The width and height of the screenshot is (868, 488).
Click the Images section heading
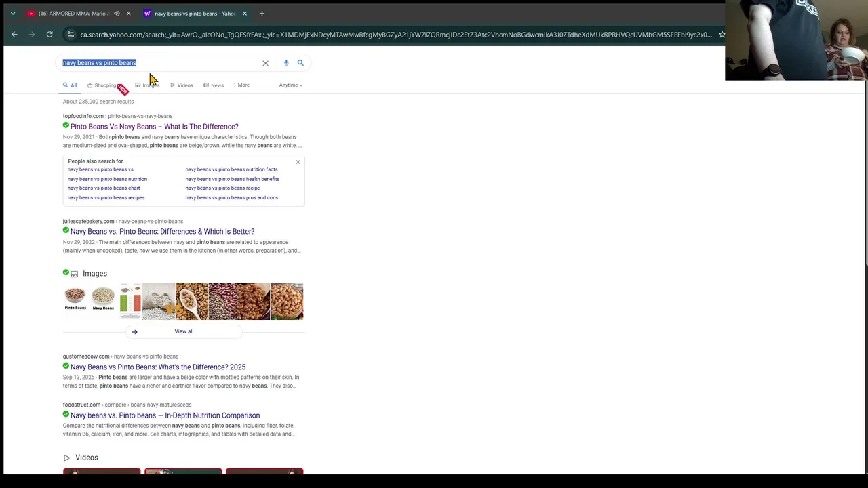tap(95, 274)
